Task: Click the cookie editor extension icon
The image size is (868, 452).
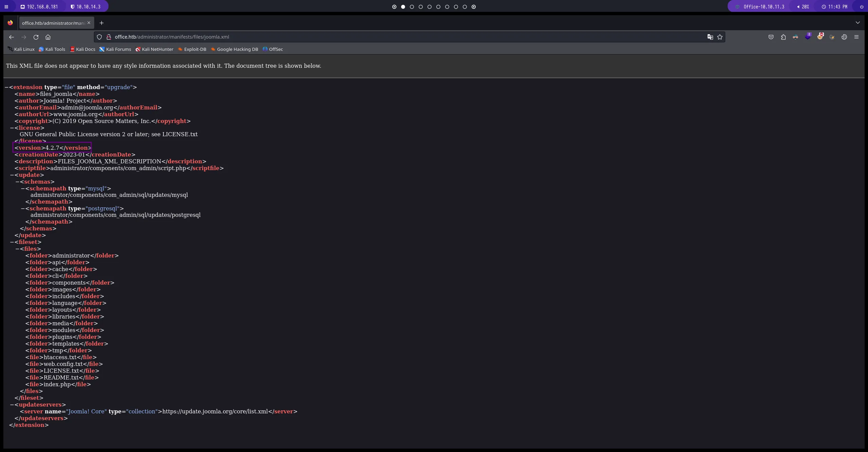Action: click(x=844, y=37)
